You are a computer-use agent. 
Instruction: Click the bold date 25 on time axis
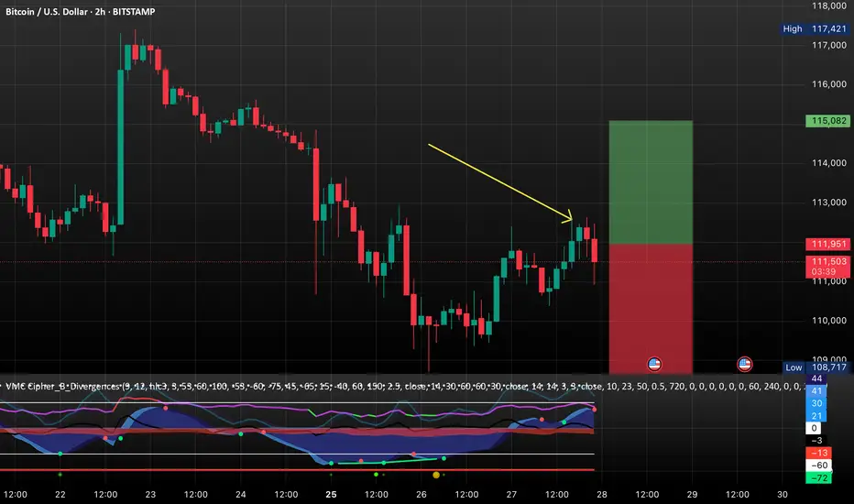click(x=331, y=495)
